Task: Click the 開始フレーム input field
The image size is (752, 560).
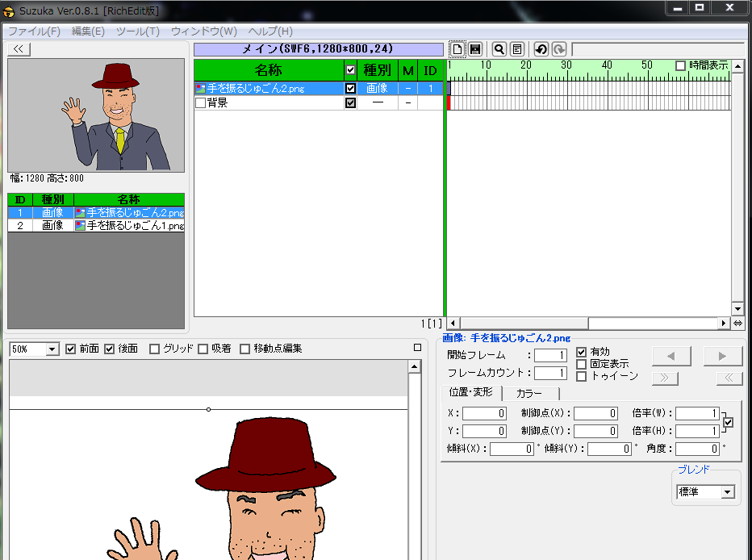Action: click(550, 355)
